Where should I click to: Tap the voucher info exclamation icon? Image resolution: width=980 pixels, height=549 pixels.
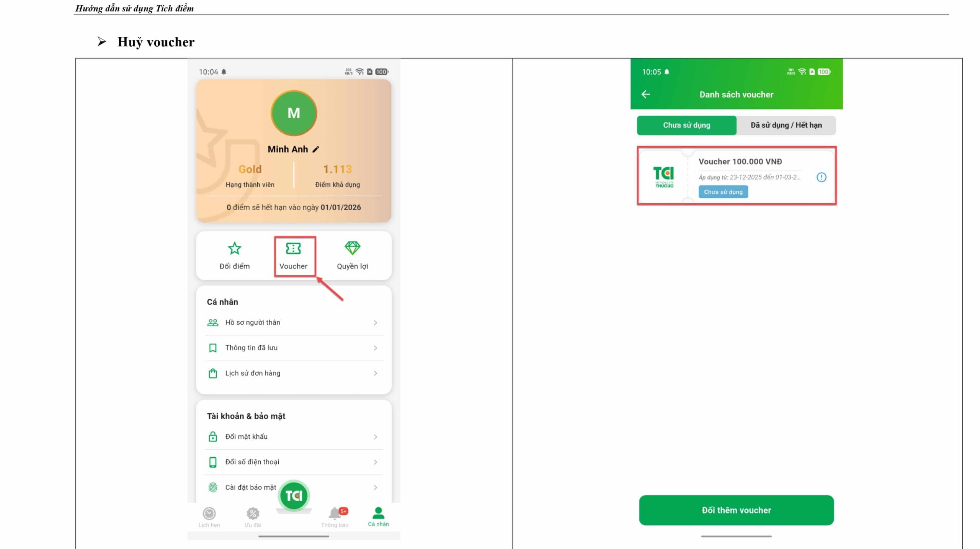click(822, 177)
